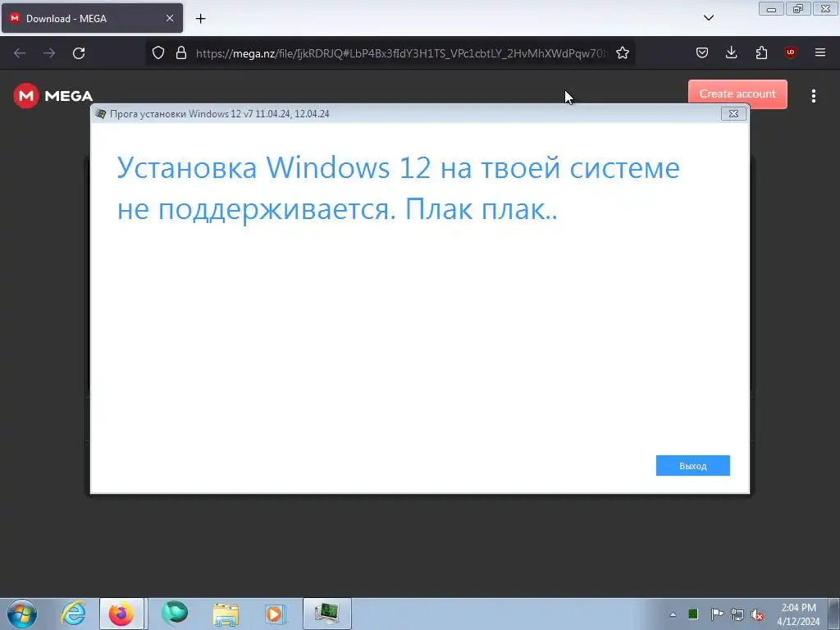The width and height of the screenshot is (840, 630).
Task: Close the Firefox window
Action: [826, 9]
